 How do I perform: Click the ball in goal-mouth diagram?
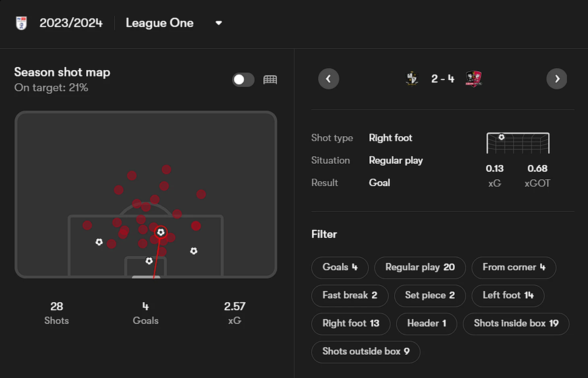[x=501, y=137]
